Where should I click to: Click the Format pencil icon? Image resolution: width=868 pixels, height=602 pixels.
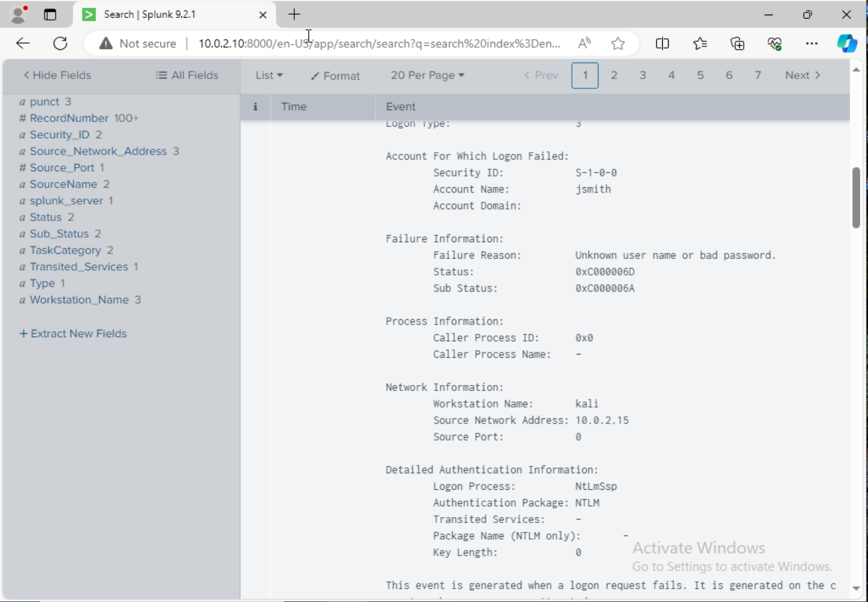click(335, 75)
